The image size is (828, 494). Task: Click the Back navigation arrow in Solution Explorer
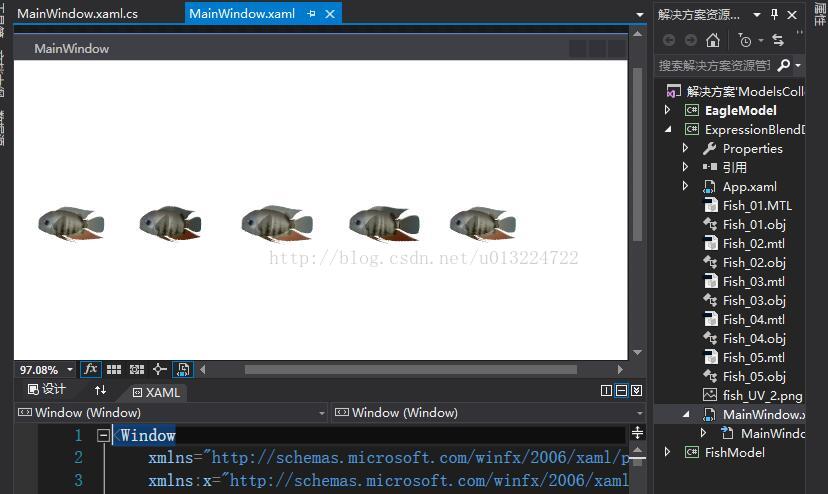click(669, 40)
